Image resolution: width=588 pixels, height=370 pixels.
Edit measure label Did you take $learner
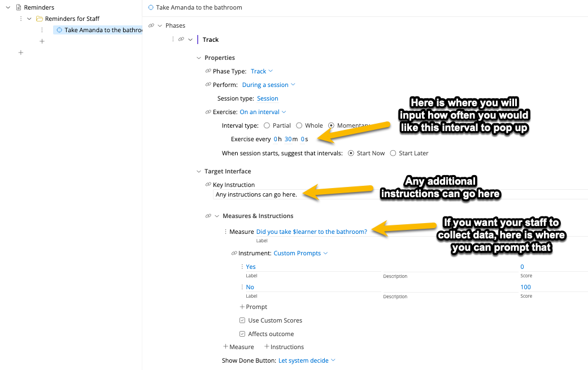click(x=312, y=232)
